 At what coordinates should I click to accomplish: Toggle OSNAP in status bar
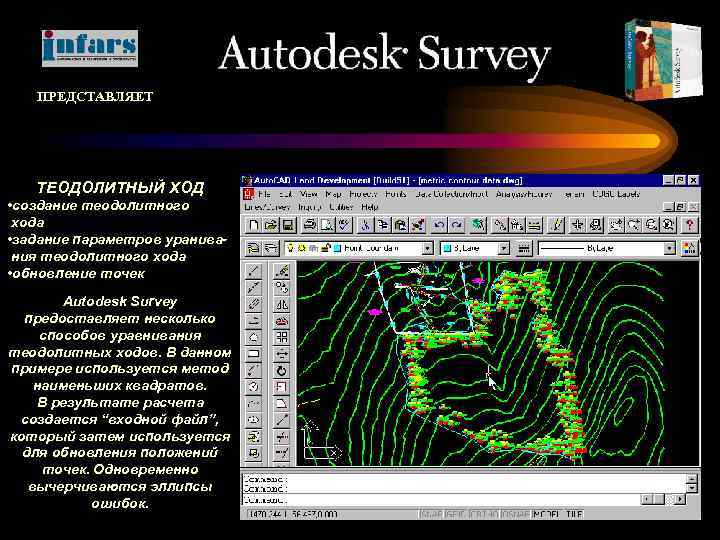click(x=515, y=514)
